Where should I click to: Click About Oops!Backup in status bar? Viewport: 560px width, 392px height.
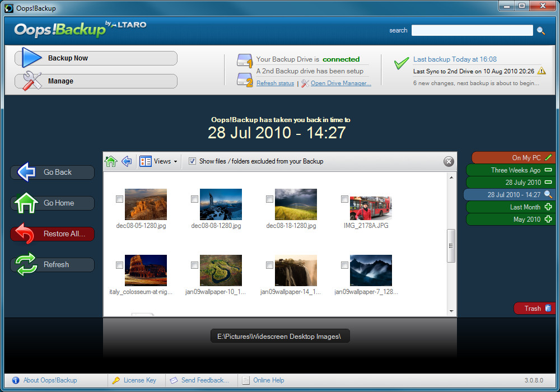(50, 380)
